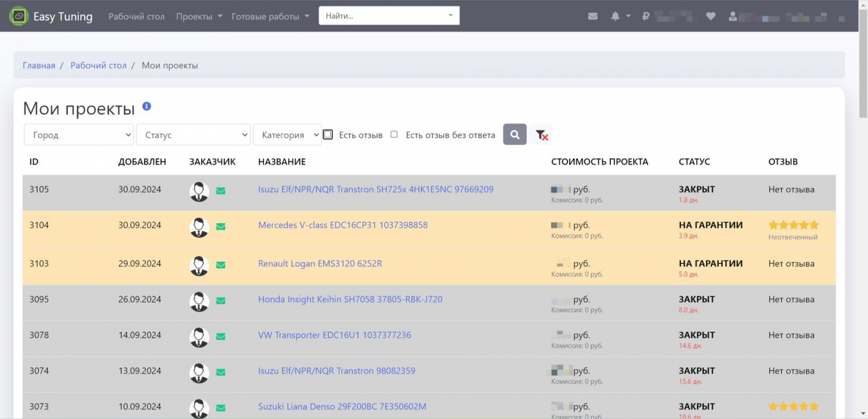Click the СТАТУС column header
868x419 pixels.
694,162
